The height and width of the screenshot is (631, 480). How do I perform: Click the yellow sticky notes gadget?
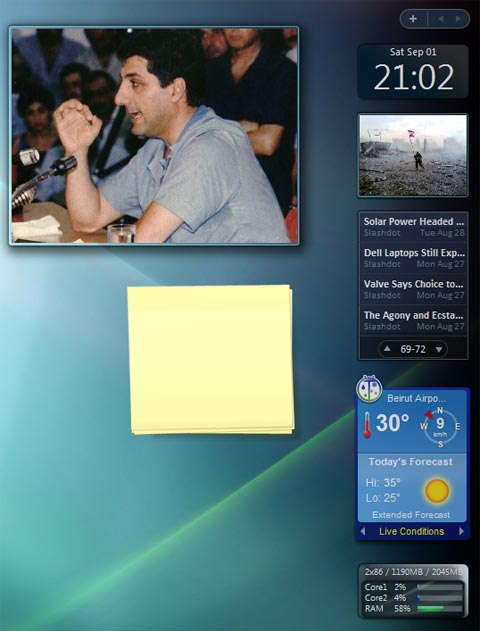(x=211, y=360)
